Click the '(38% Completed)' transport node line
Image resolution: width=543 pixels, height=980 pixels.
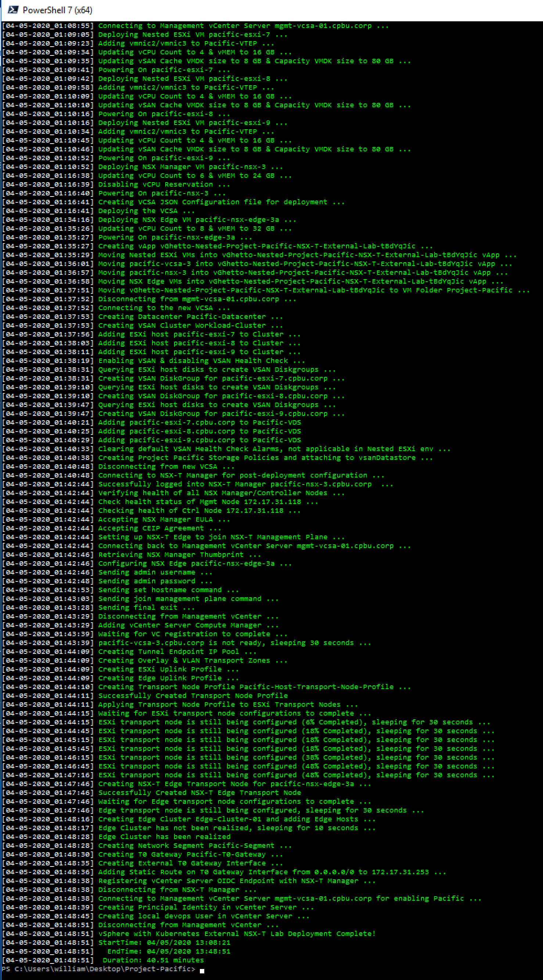(x=248, y=757)
